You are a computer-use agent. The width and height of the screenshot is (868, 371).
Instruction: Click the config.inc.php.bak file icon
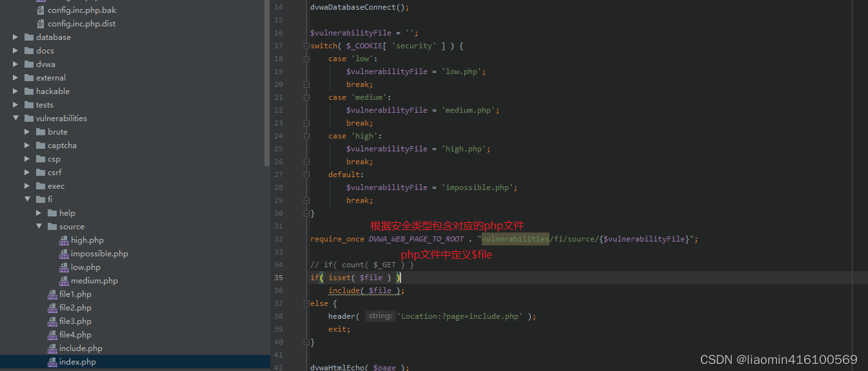coord(41,10)
